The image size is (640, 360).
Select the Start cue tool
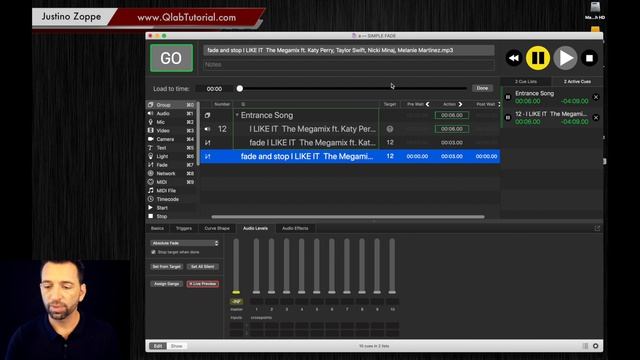(x=162, y=208)
